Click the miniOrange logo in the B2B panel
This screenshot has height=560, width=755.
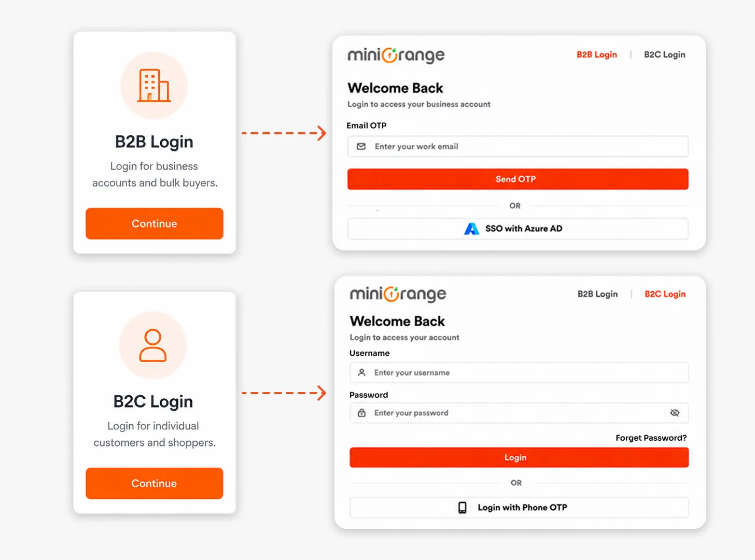click(x=396, y=55)
